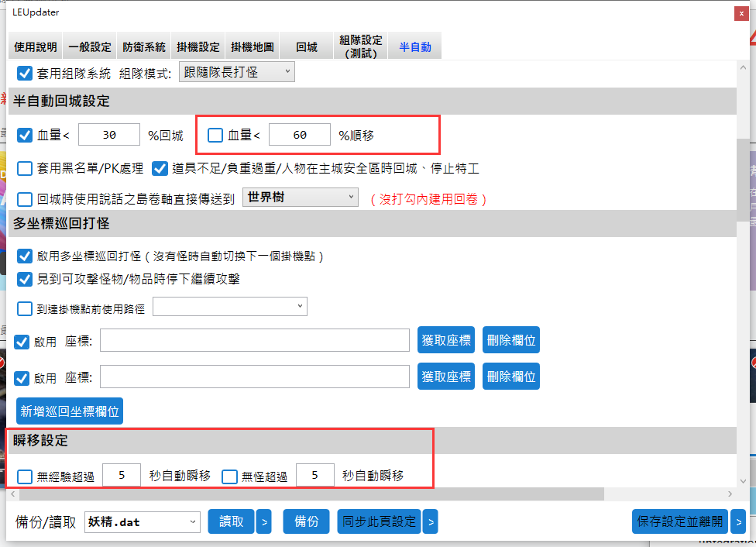The height and width of the screenshot is (547, 756).
Task: Uncheck 套用組隊系統 checkbox
Action: (x=25, y=74)
